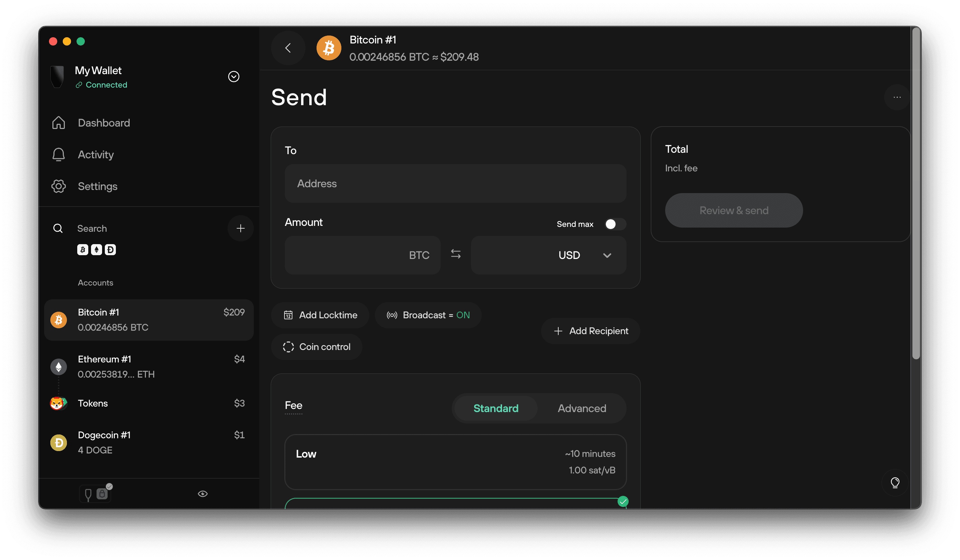Open the Search field magnifier
This screenshot has height=560, width=960.
58,228
